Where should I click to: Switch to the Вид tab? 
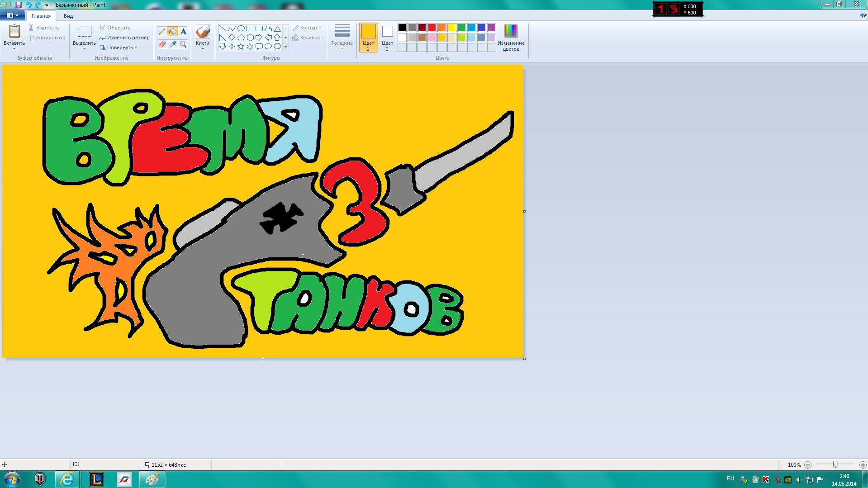[x=68, y=16]
